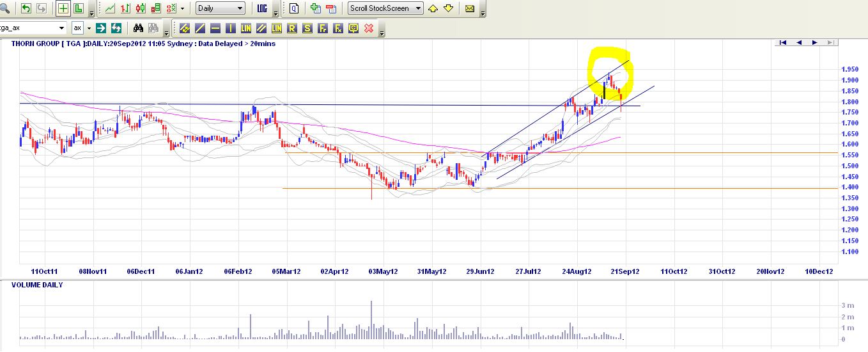The width and height of the screenshot is (868, 352).
Task: Open toolbar options after envelope icon
Action: point(483,13)
